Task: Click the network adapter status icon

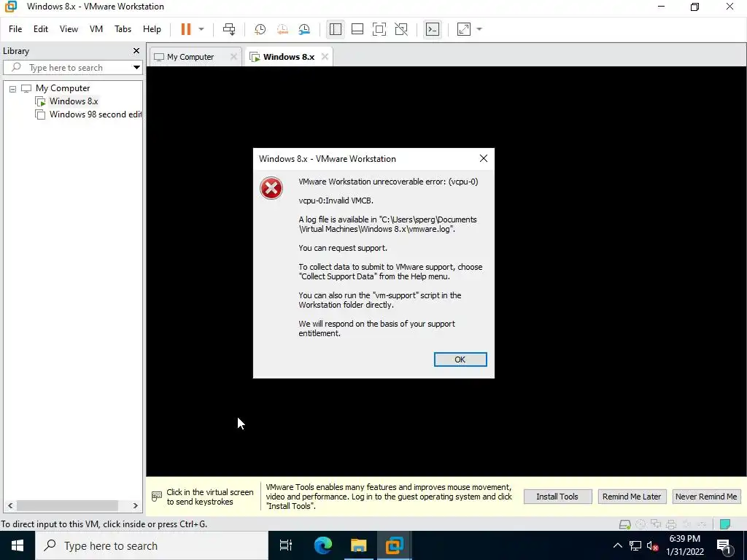Action: point(656,524)
